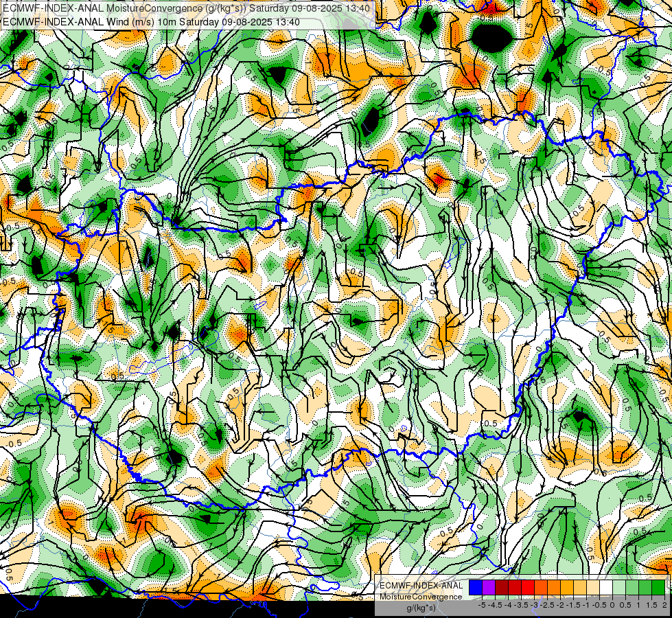Click the purple legend swatch between -5 and -4.5
This screenshot has width=672, height=618.
489,587
